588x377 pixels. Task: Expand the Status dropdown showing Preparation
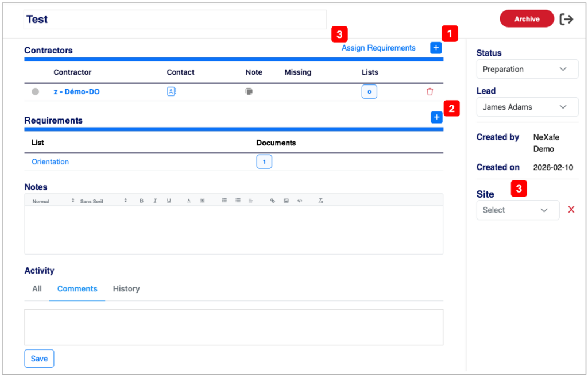(x=527, y=69)
